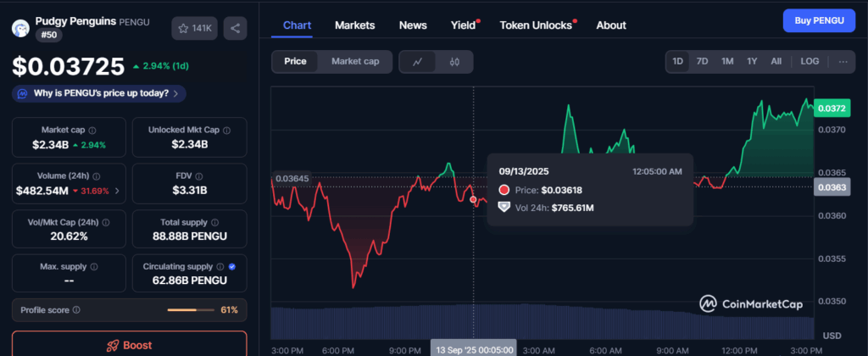868x356 pixels.
Task: Click the $0.03618 tooltip price
Action: [562, 191]
